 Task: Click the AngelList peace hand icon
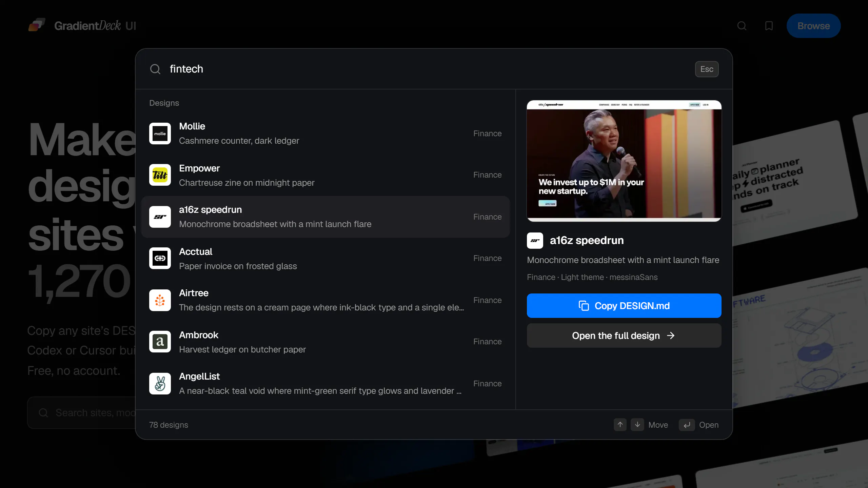click(160, 384)
